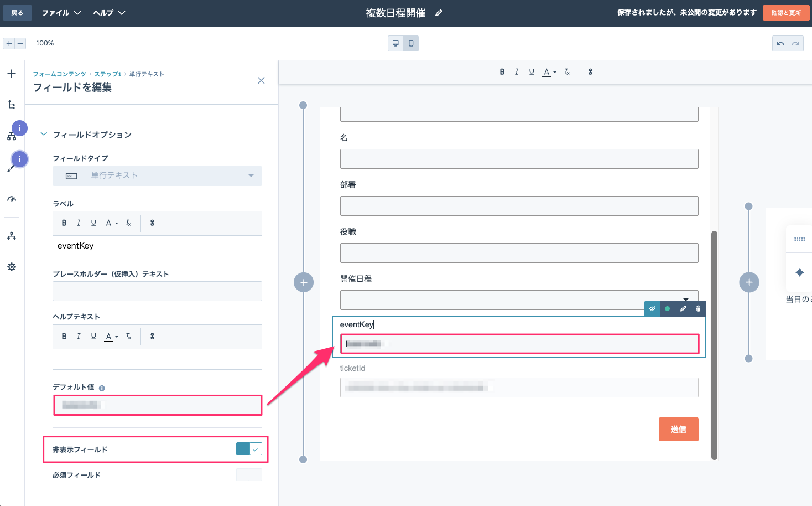Toggle the 非表示フィールド switch
The width and height of the screenshot is (812, 506).
tap(249, 449)
